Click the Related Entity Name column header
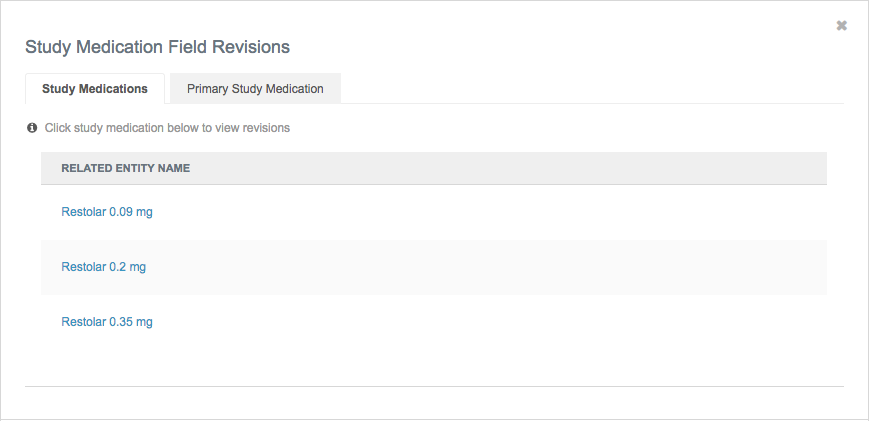Image resolution: width=870 pixels, height=421 pixels. 126,168
